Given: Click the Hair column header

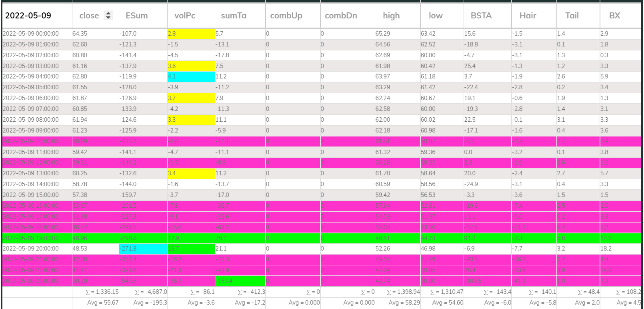Looking at the screenshot, I should point(528,16).
